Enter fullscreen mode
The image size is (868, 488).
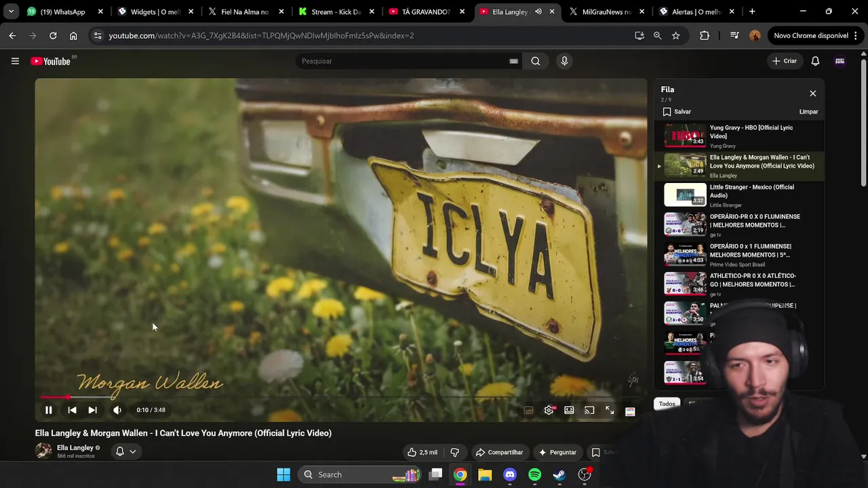click(x=610, y=410)
